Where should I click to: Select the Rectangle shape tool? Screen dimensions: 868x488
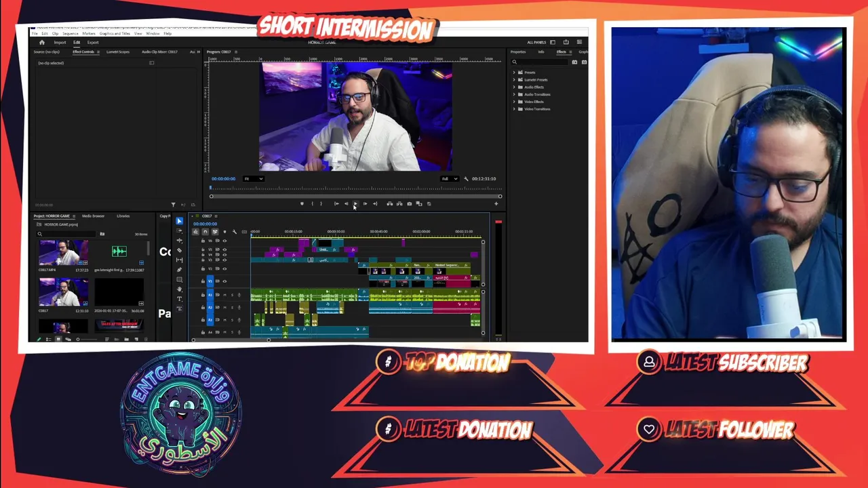pyautogui.click(x=179, y=279)
